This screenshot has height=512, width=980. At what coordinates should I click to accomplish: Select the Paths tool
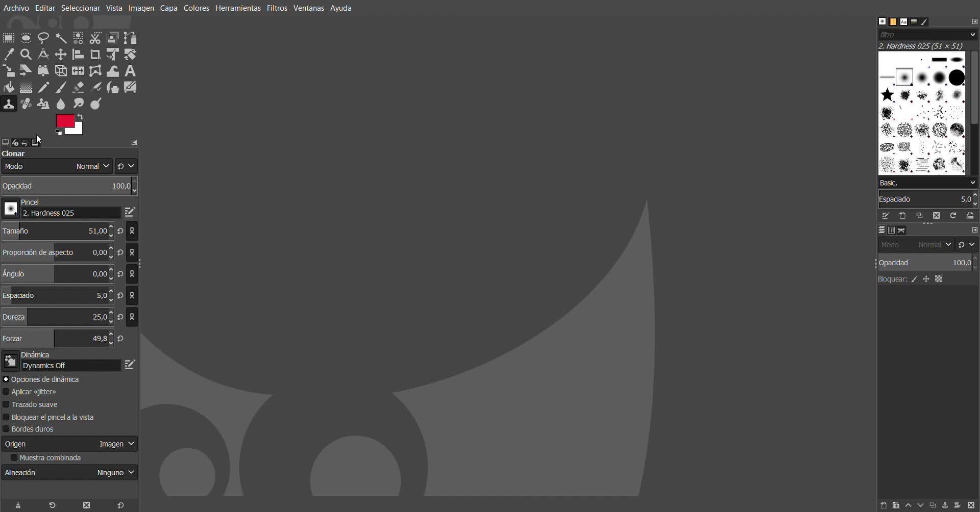tap(130, 38)
